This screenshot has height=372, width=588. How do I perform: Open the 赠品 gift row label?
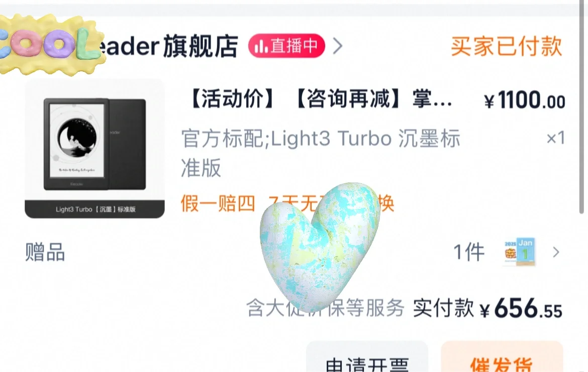[45, 252]
